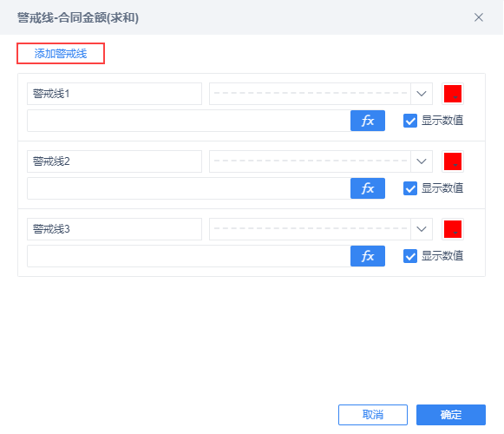Expand line style dropdown for 警戒线3

(422, 229)
